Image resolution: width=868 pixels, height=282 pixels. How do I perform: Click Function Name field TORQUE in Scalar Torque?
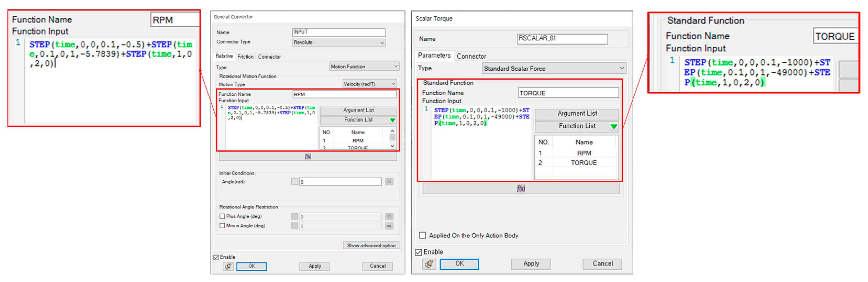pyautogui.click(x=568, y=93)
